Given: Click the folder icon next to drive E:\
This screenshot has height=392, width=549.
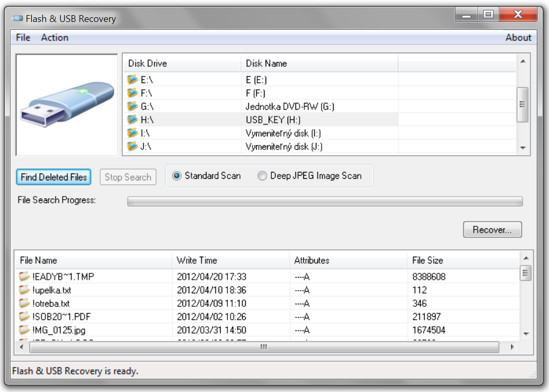Looking at the screenshot, I should pyautogui.click(x=132, y=79).
